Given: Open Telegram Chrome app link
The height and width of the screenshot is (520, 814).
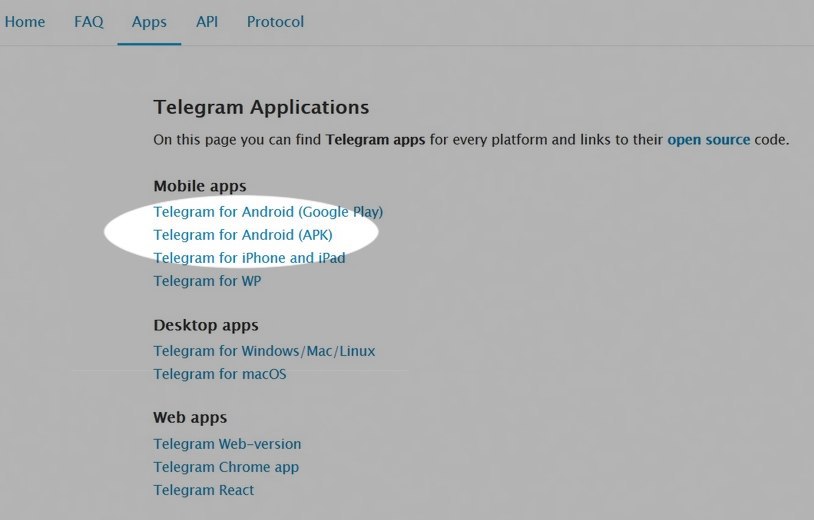Looking at the screenshot, I should [x=226, y=467].
